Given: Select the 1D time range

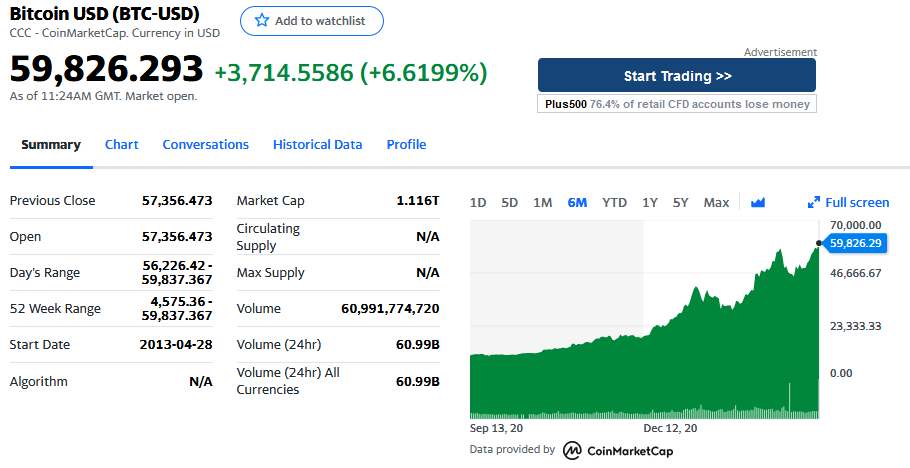Looking at the screenshot, I should pyautogui.click(x=478, y=202).
